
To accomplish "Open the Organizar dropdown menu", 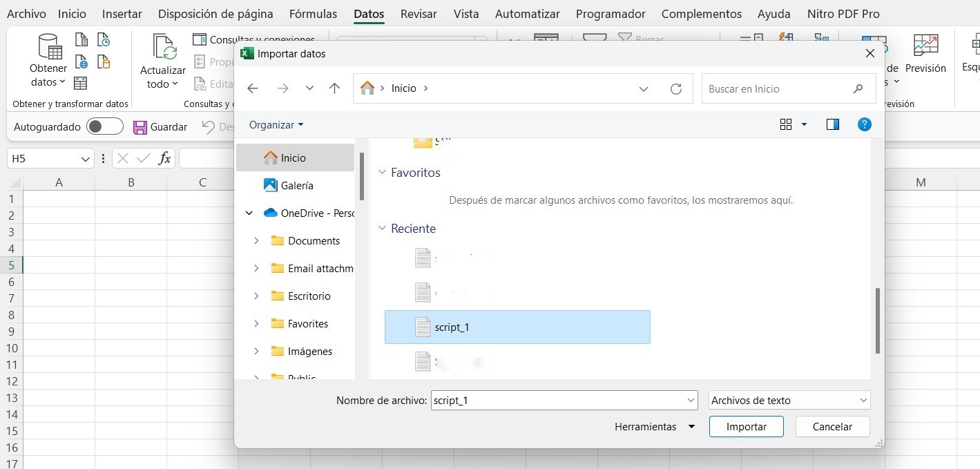I will [276, 124].
